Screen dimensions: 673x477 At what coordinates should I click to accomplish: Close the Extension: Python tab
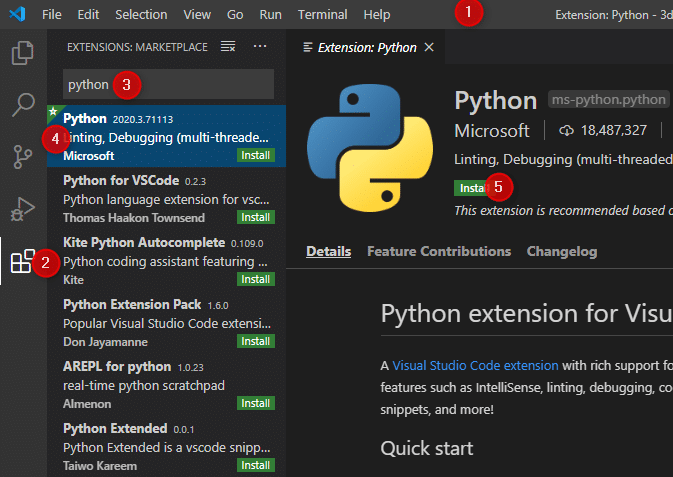tap(429, 47)
